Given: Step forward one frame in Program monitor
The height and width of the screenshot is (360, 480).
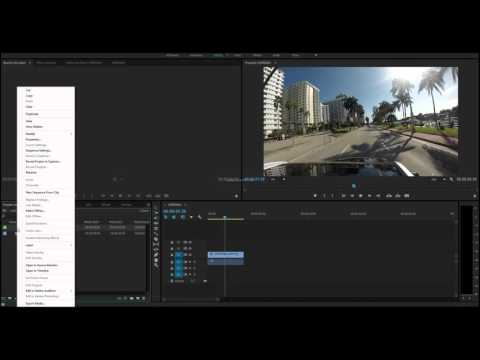Looking at the screenshot, I should tap(369, 196).
